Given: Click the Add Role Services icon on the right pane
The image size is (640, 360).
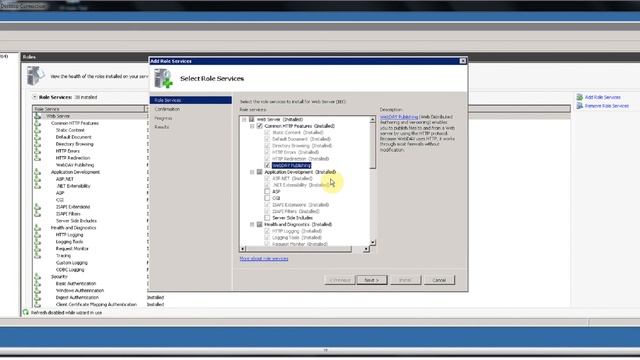Looking at the screenshot, I should pos(580,97).
